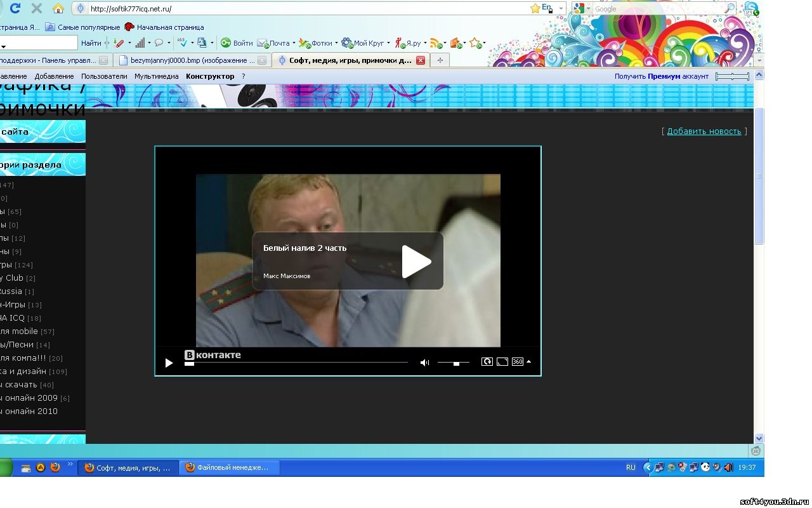Open the Конструктор menu
Screen dimensions: 812x508
click(210, 76)
